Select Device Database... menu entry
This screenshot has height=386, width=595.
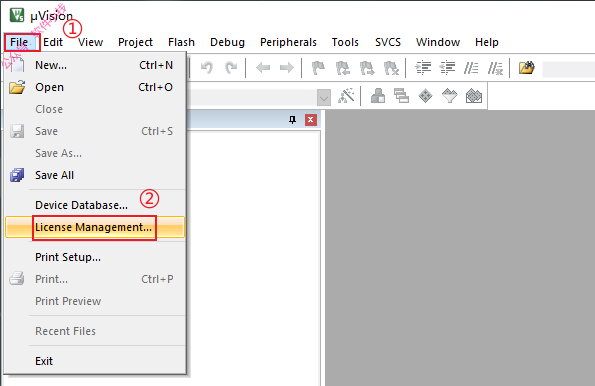pyautogui.click(x=95, y=205)
